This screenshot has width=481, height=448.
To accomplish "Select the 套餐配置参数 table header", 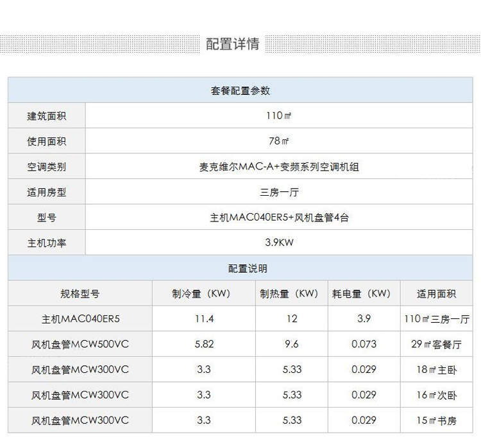I will (x=240, y=91).
